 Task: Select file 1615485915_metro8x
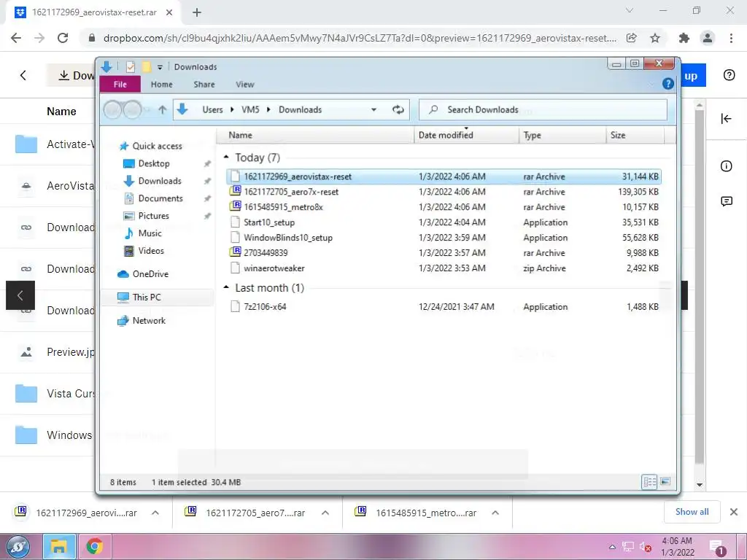(x=443, y=207)
